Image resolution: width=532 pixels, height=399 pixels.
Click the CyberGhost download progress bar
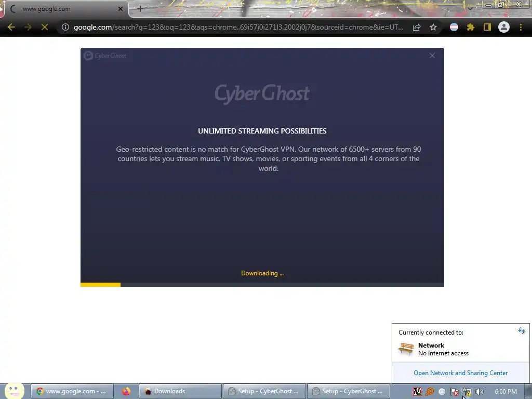(x=262, y=285)
